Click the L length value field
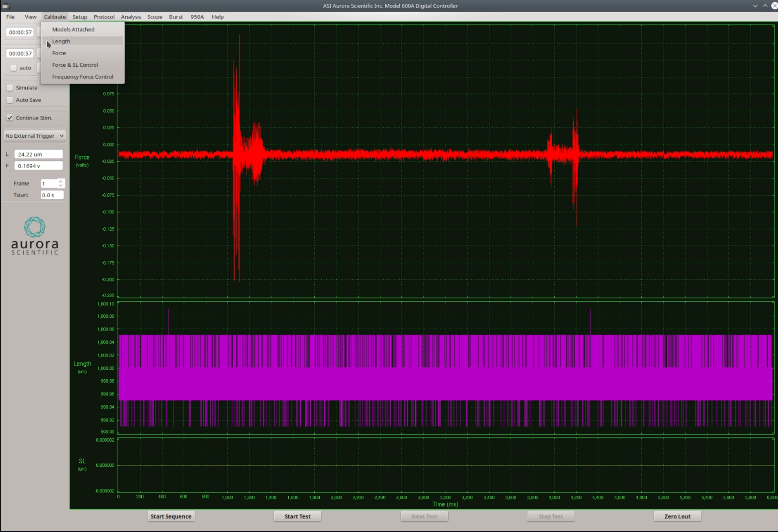This screenshot has height=532, width=778. 39,154
